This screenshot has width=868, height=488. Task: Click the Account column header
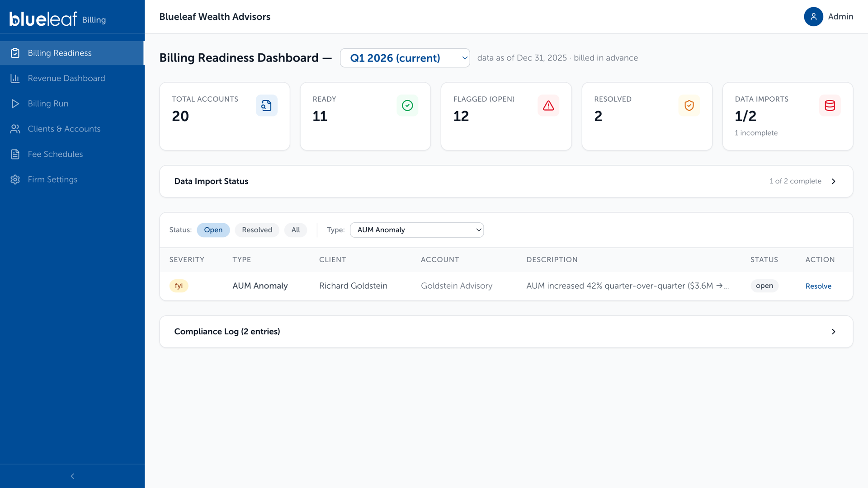tap(440, 260)
